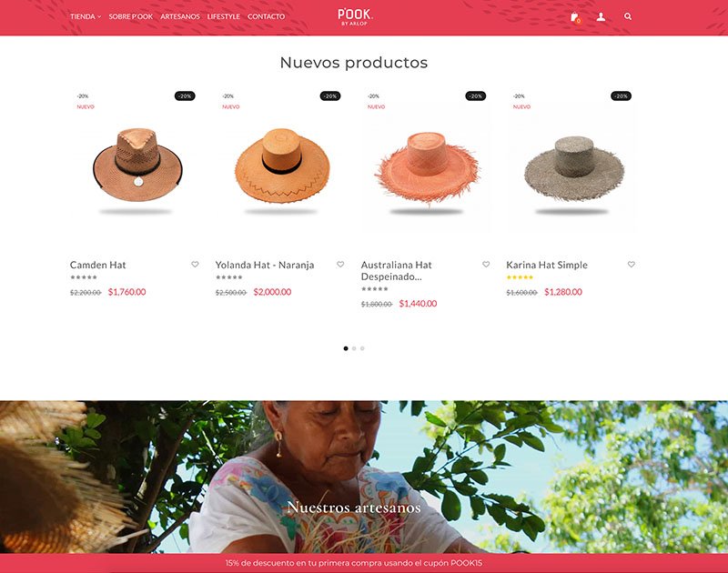The height and width of the screenshot is (573, 728).
Task: Open the shopping cart icon
Action: [576, 17]
